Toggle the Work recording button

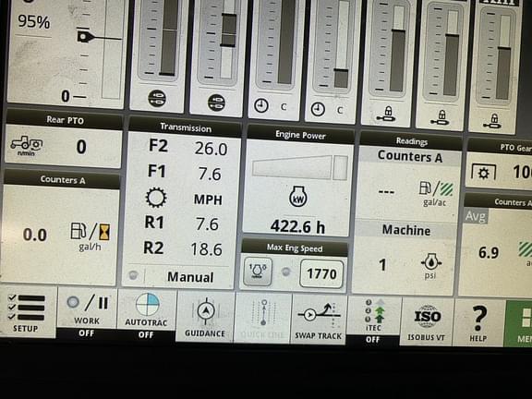click(87, 312)
